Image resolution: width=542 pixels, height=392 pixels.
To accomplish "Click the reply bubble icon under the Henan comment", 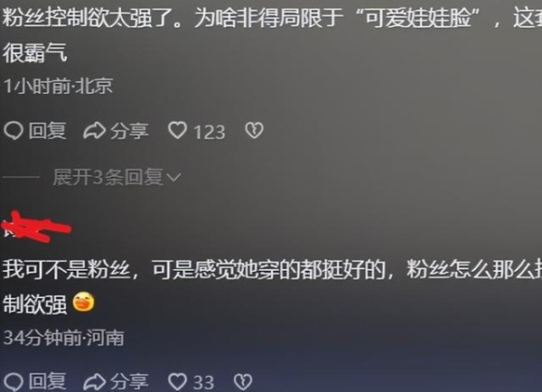I will (x=14, y=382).
